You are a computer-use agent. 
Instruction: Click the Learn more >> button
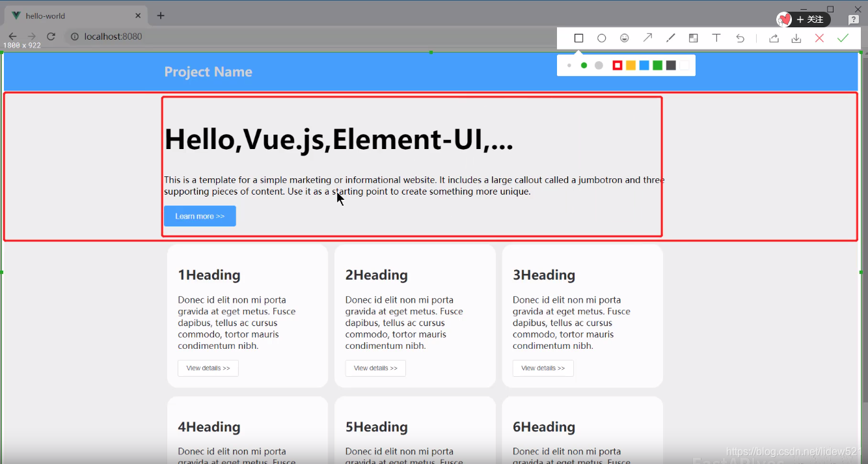tap(200, 216)
